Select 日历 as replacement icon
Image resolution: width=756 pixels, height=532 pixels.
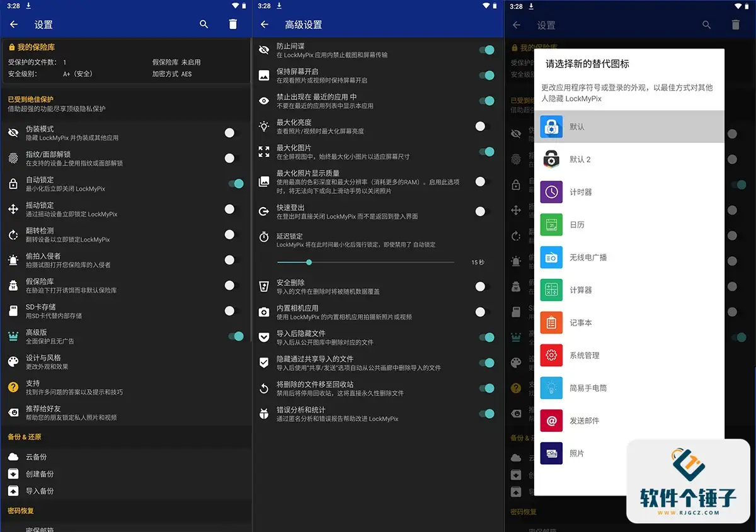[629, 225]
